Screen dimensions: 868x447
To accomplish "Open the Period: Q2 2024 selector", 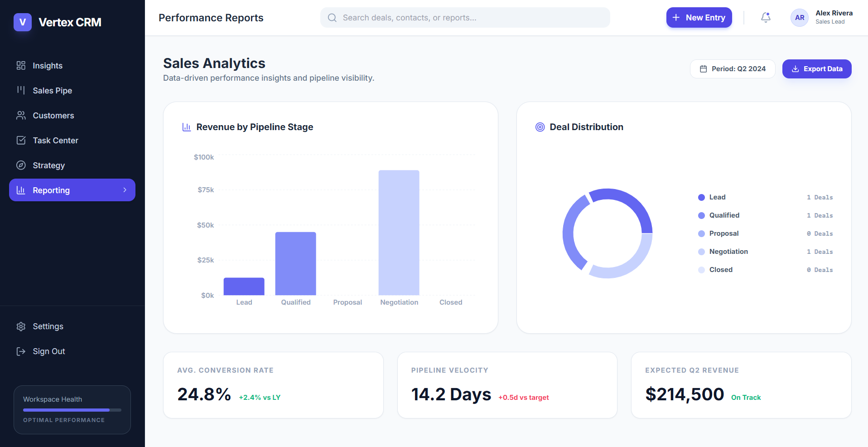I will [733, 69].
